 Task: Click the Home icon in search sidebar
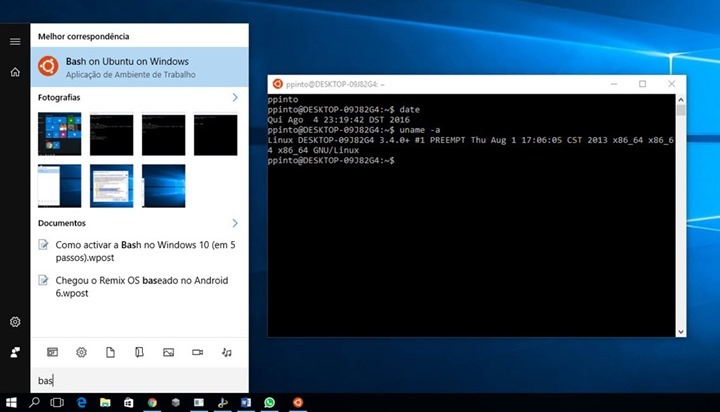(x=15, y=72)
